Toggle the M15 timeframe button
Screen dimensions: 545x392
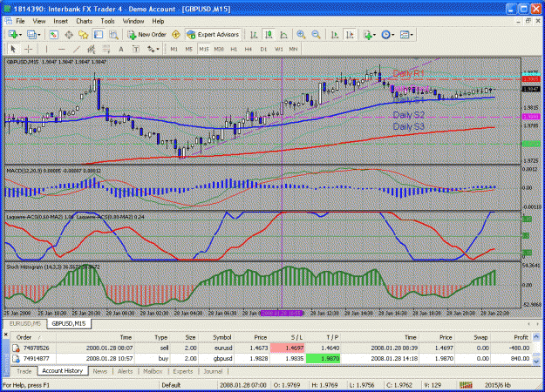204,50
